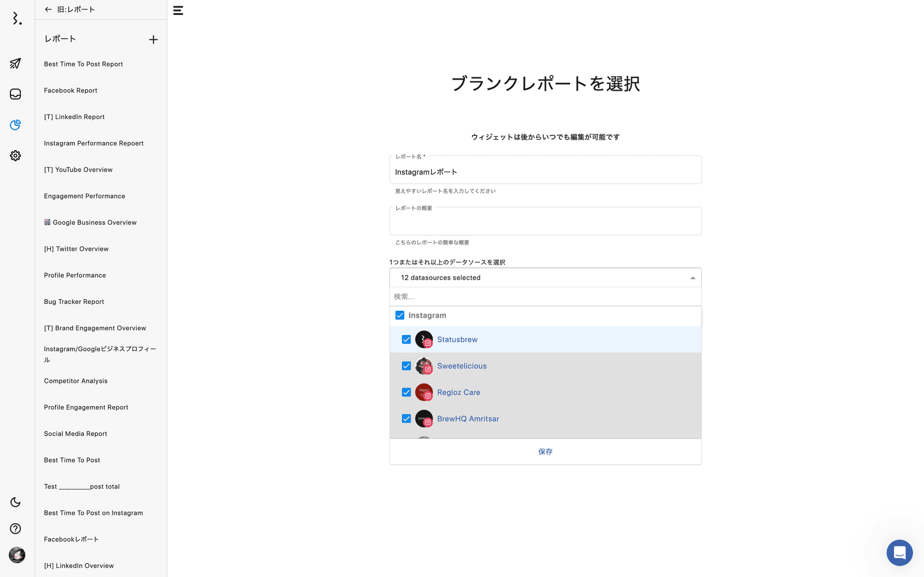
Task: Click the レポートの概要 description field
Action: tap(545, 222)
